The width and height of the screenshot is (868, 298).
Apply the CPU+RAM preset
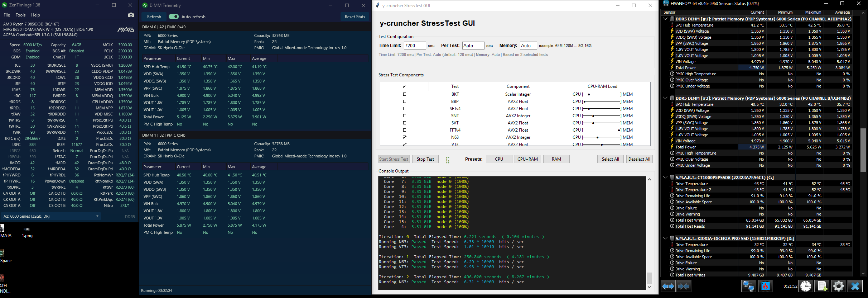527,159
